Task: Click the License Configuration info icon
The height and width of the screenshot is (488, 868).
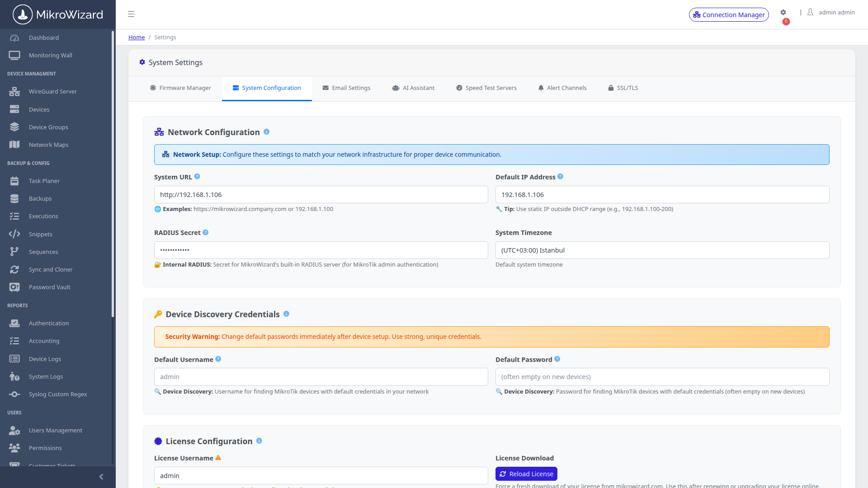Action: coord(259,441)
